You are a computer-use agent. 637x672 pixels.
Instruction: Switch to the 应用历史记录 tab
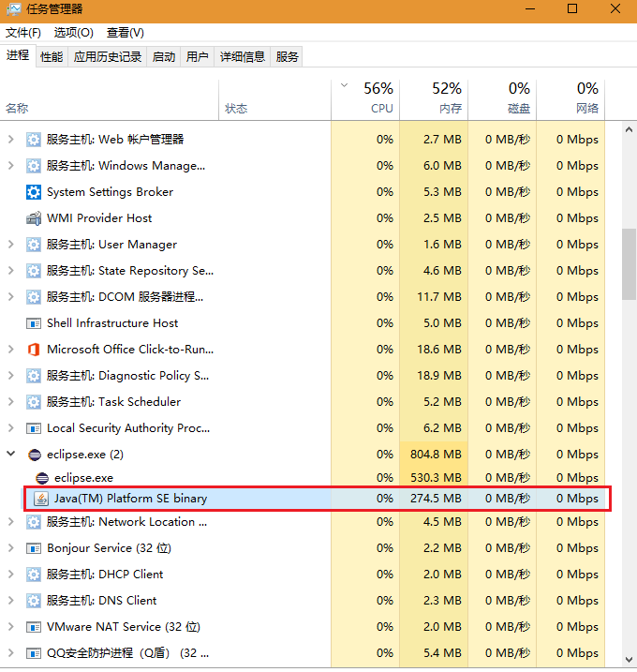tap(108, 56)
